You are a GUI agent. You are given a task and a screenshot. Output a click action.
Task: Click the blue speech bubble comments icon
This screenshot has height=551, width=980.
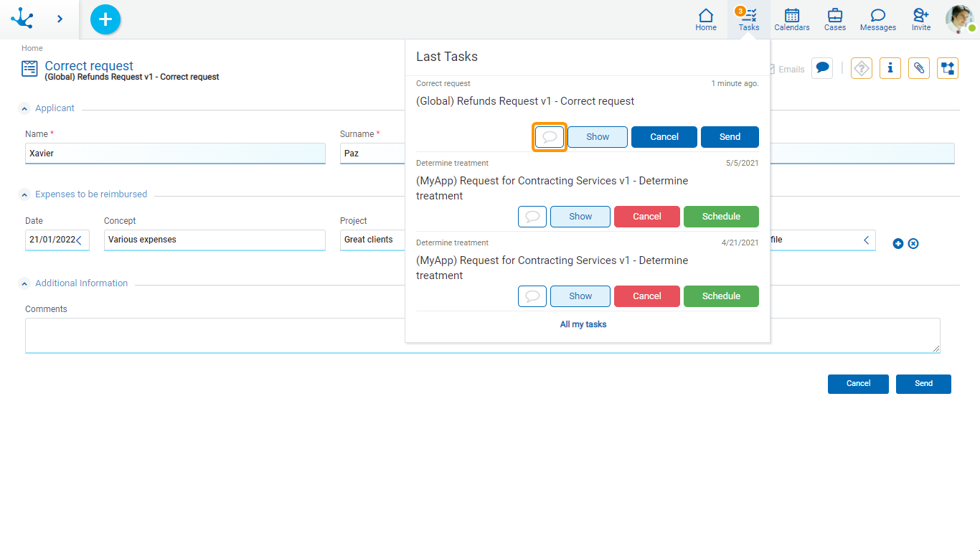tap(823, 68)
